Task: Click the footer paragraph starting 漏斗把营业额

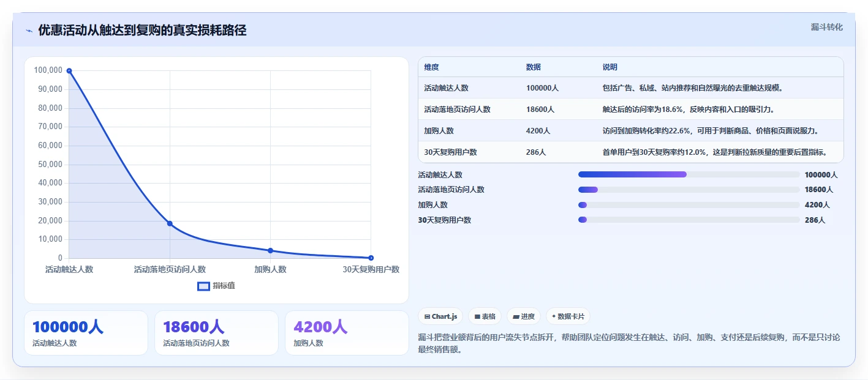Action: 629,343
